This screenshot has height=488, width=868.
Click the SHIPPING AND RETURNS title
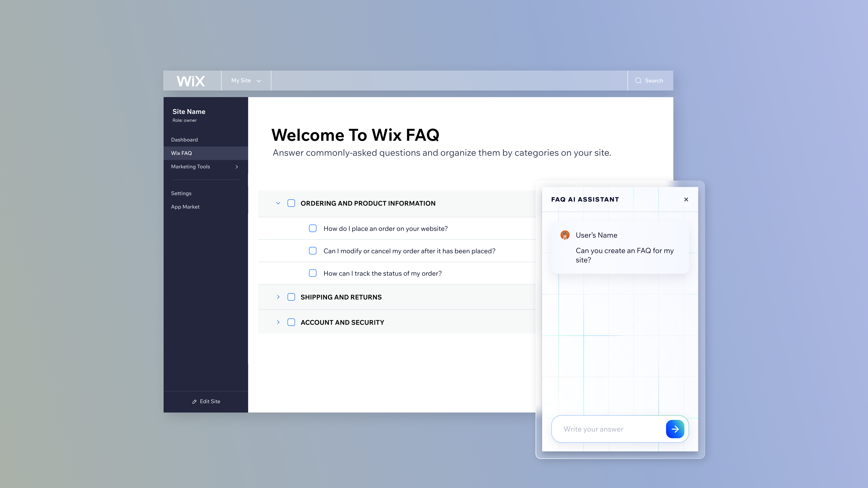click(341, 297)
